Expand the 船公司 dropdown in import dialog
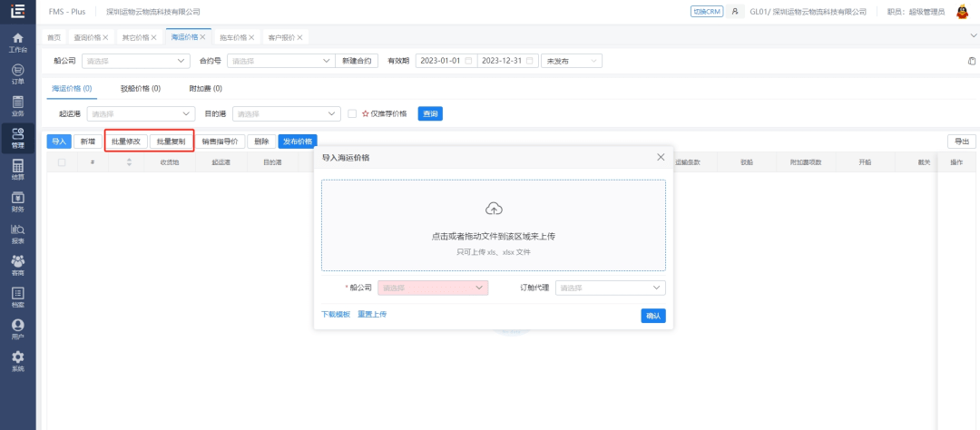 coord(433,288)
